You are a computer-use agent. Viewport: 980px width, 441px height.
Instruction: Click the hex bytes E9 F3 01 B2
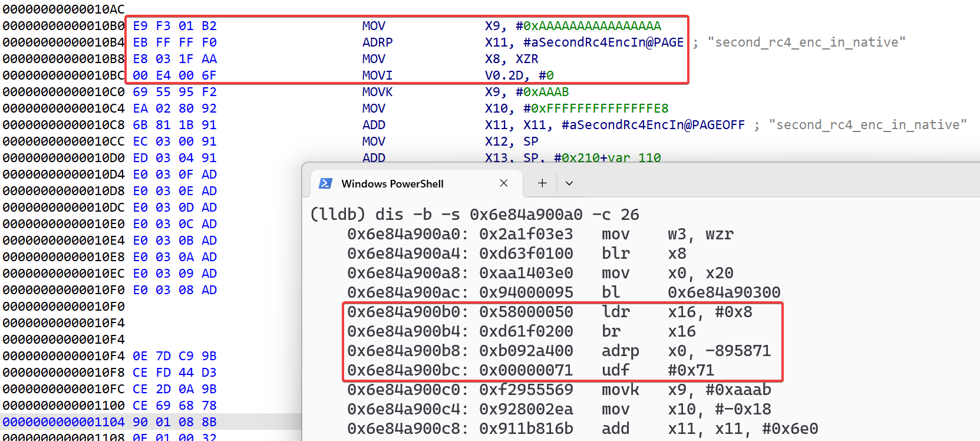(x=174, y=26)
